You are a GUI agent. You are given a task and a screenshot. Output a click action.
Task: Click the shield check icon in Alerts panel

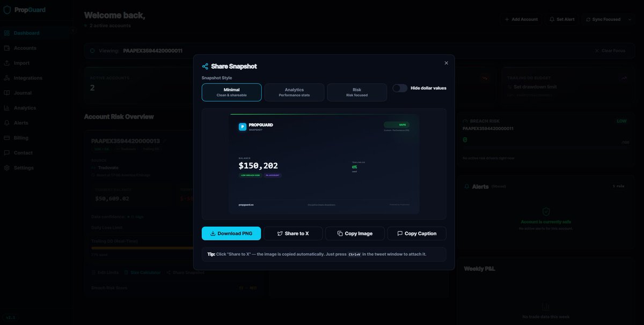pyautogui.click(x=546, y=212)
